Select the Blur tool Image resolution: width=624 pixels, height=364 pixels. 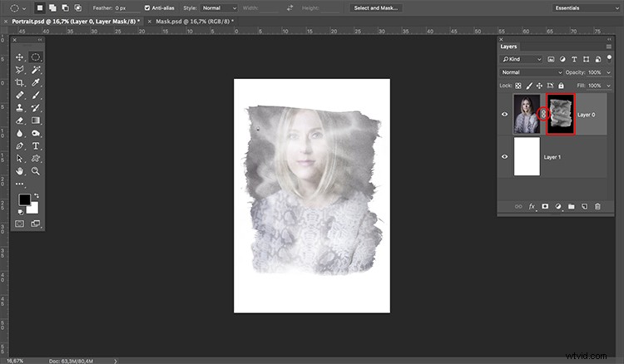click(x=19, y=133)
